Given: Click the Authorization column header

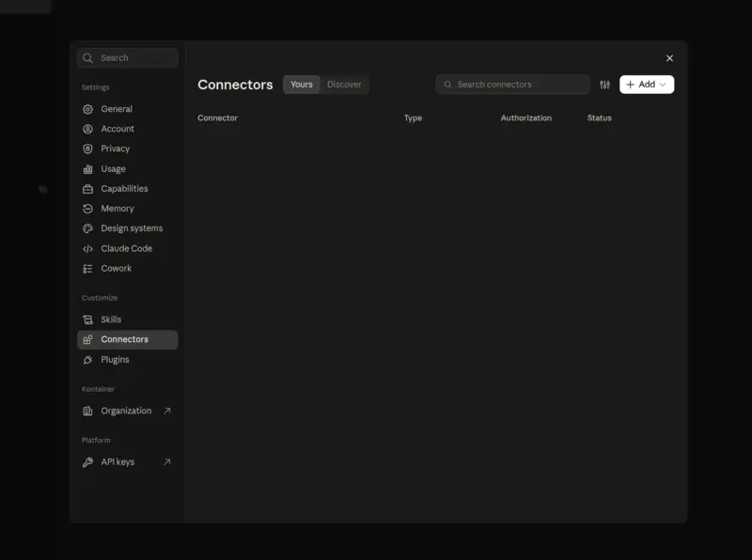Looking at the screenshot, I should [526, 118].
